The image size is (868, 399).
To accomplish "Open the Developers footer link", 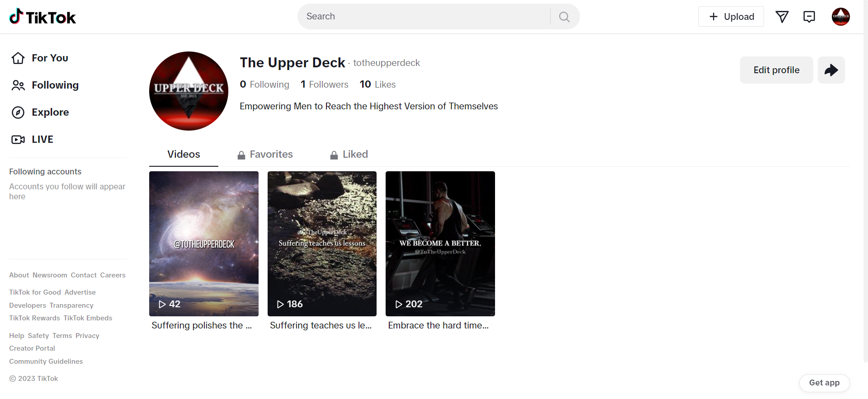I will [28, 305].
